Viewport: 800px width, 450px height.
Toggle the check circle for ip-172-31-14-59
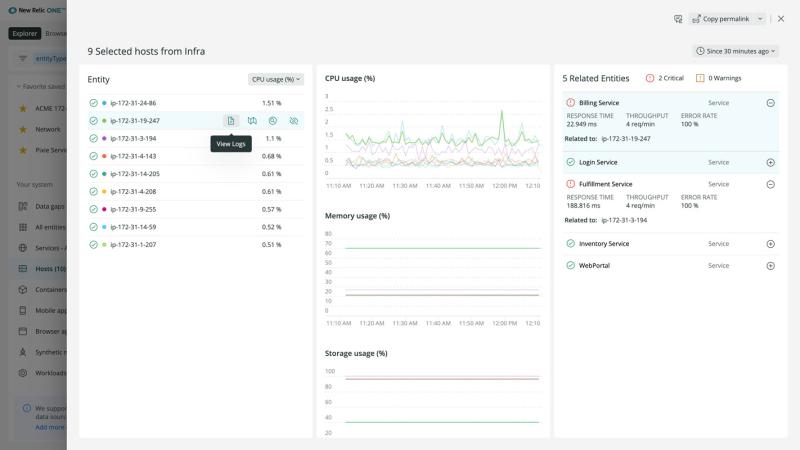pyautogui.click(x=93, y=227)
